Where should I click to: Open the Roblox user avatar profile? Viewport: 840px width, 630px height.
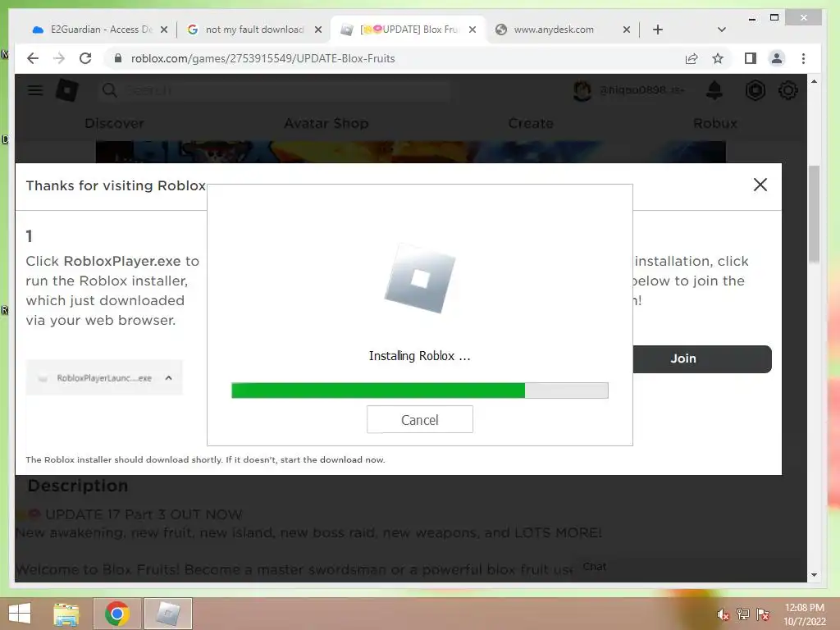coord(582,90)
